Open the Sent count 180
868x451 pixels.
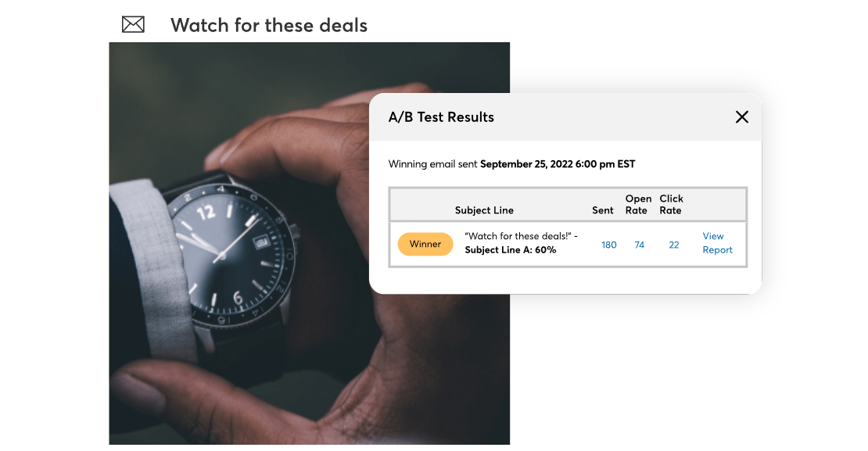coord(609,245)
